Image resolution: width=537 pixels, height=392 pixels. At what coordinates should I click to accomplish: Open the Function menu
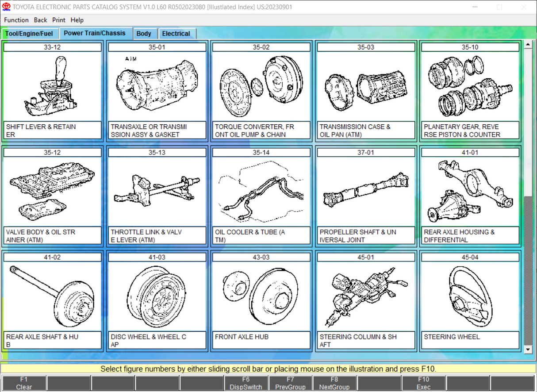(x=16, y=20)
